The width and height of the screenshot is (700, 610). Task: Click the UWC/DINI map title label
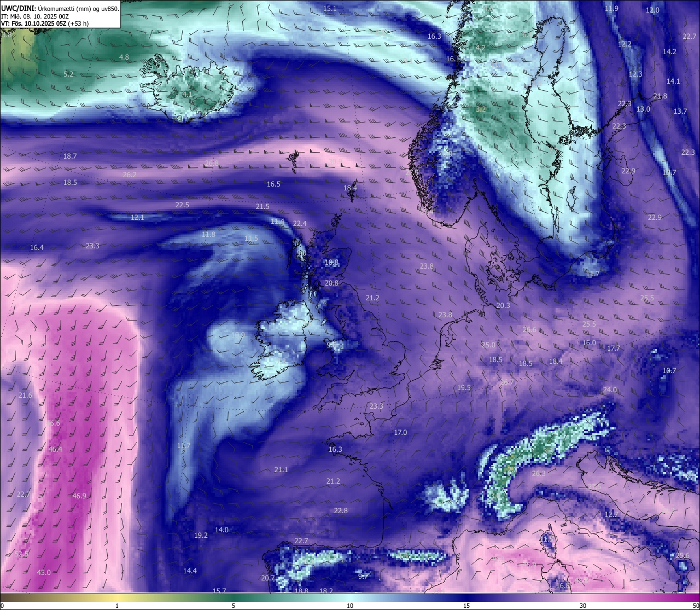coord(59,8)
